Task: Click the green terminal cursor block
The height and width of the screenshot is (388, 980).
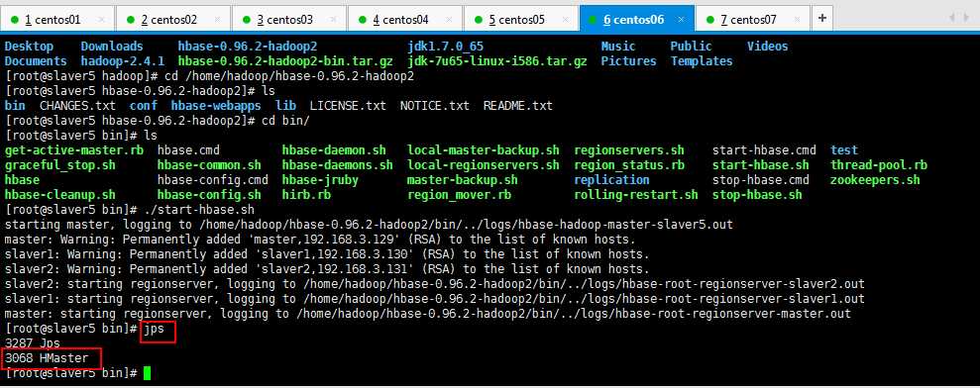Action: point(147,373)
